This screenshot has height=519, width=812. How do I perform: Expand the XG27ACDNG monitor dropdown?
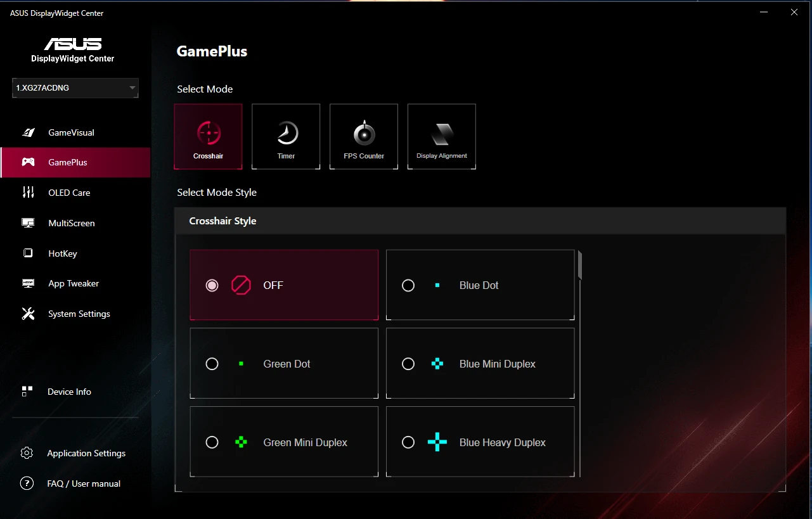(x=132, y=88)
